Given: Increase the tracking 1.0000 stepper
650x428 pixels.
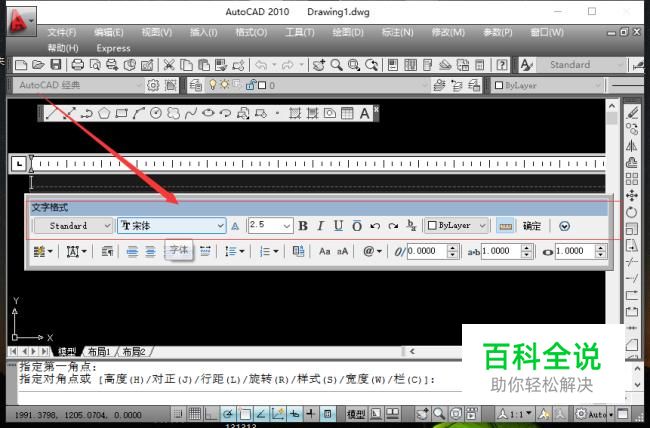Looking at the screenshot, I should coord(526,248).
